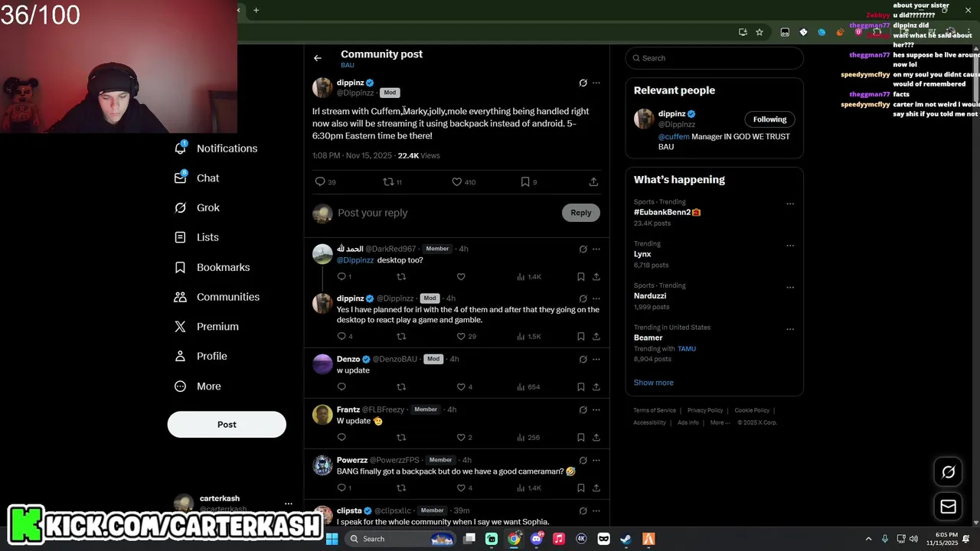Bookmark the main post with 9 bookmarks
The image size is (980, 551).
coord(528,182)
